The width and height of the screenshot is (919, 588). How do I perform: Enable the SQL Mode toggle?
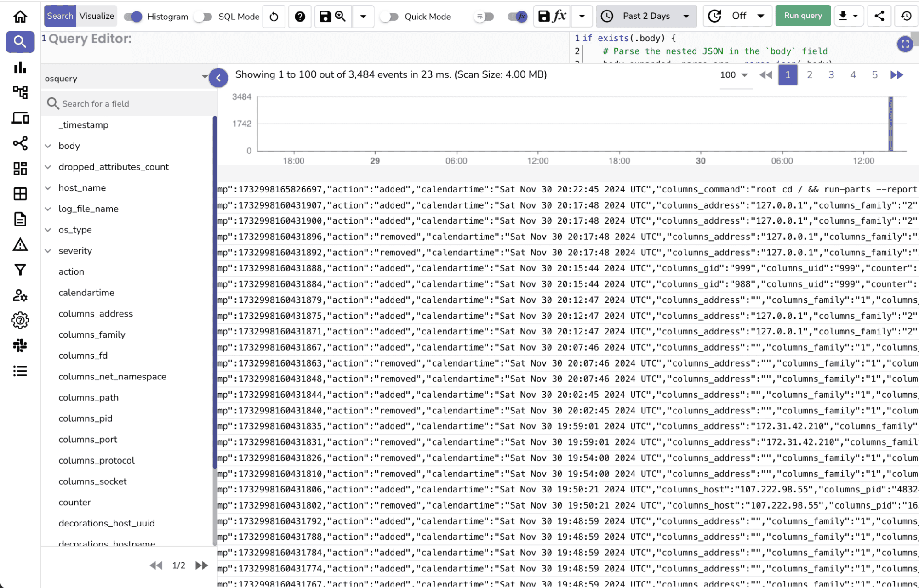coord(203,17)
